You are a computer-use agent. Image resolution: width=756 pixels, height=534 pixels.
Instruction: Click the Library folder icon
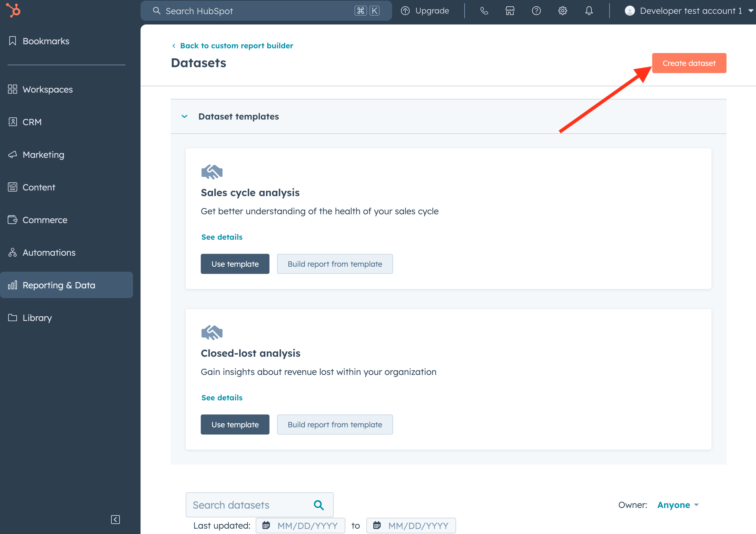click(13, 318)
